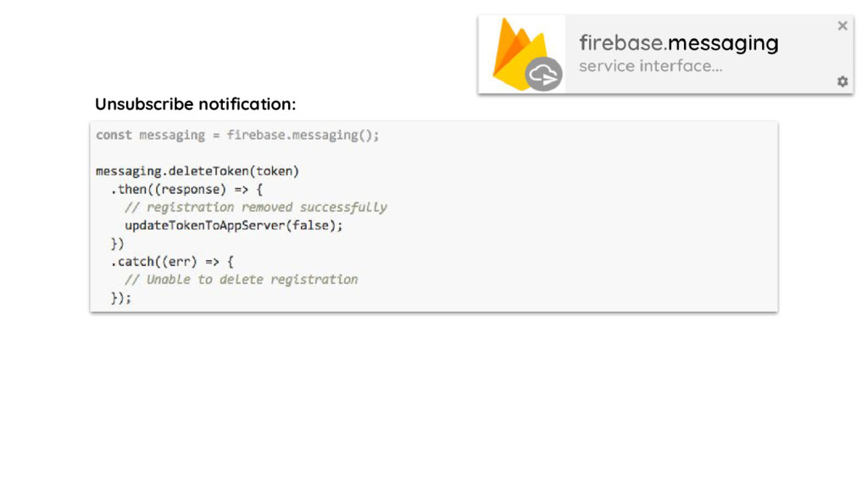Click the word 'messaging' in notification title
Viewport: 868px width, 488px height.
point(723,42)
